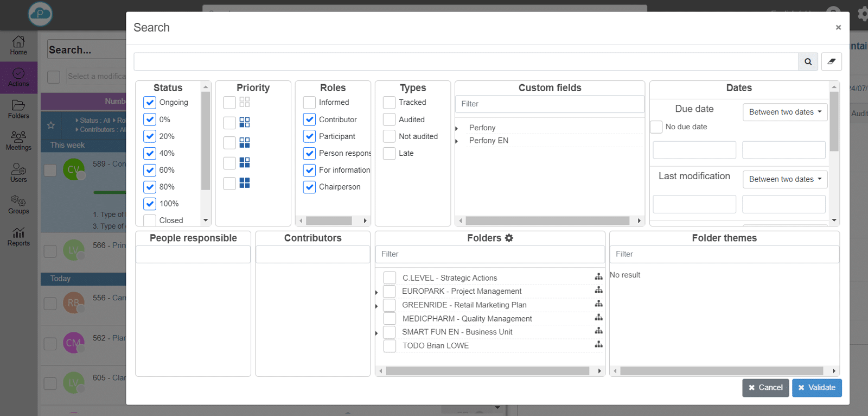The width and height of the screenshot is (868, 416).
Task: Expand the Perfony EN custom field
Action: (x=457, y=141)
